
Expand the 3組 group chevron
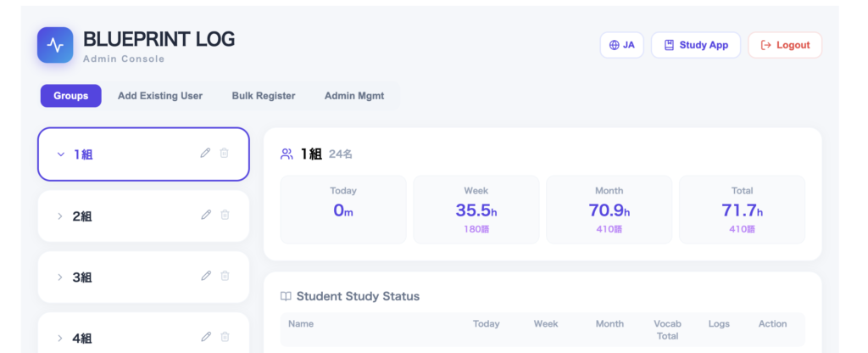[60, 277]
